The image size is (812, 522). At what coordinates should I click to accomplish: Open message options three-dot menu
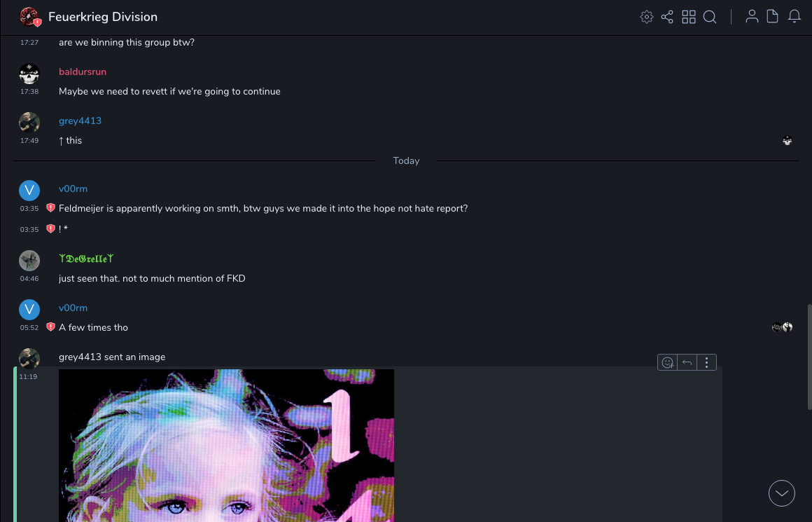[x=706, y=362]
